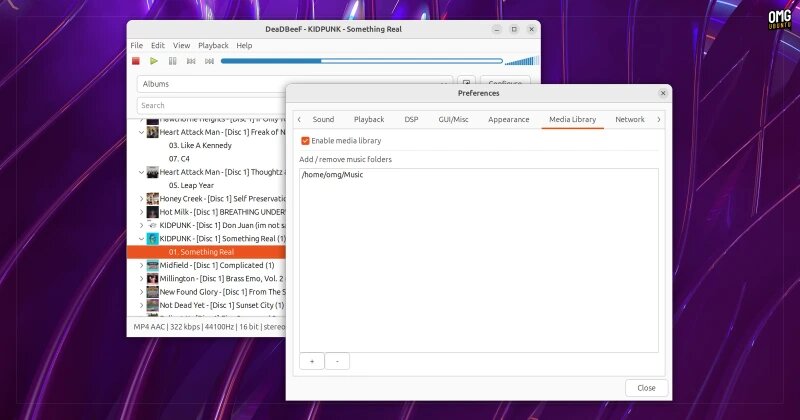The height and width of the screenshot is (420, 800).
Task: Switch to the GUI/Misc tab
Action: pos(453,119)
